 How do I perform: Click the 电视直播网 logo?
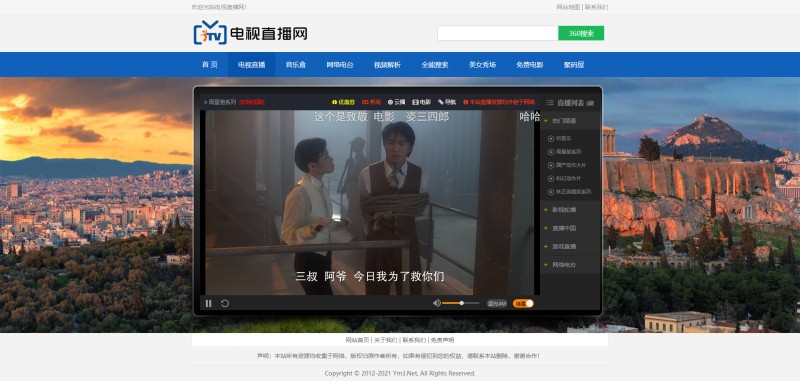251,33
